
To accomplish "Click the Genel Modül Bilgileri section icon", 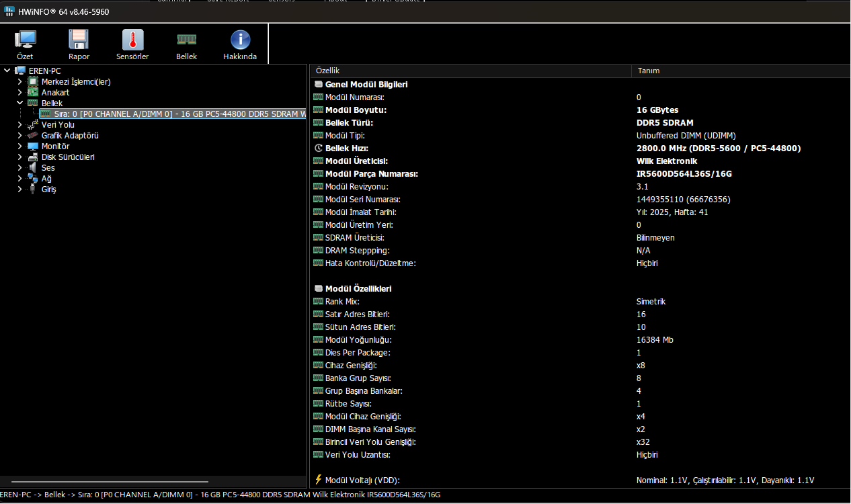I will [319, 84].
